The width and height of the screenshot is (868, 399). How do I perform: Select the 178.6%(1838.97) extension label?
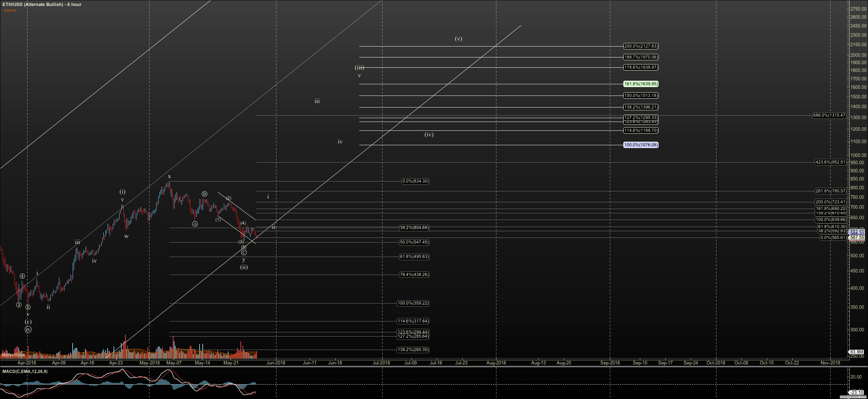[641, 67]
